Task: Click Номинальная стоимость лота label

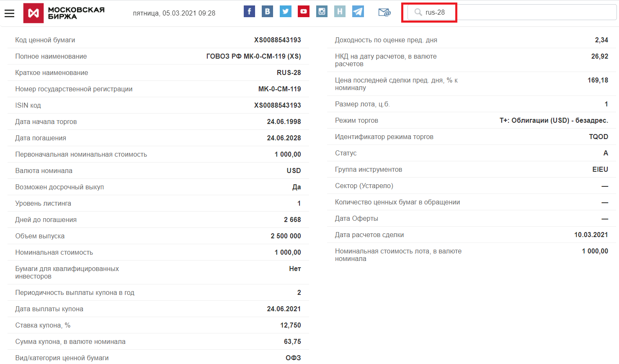Action: [x=398, y=255]
